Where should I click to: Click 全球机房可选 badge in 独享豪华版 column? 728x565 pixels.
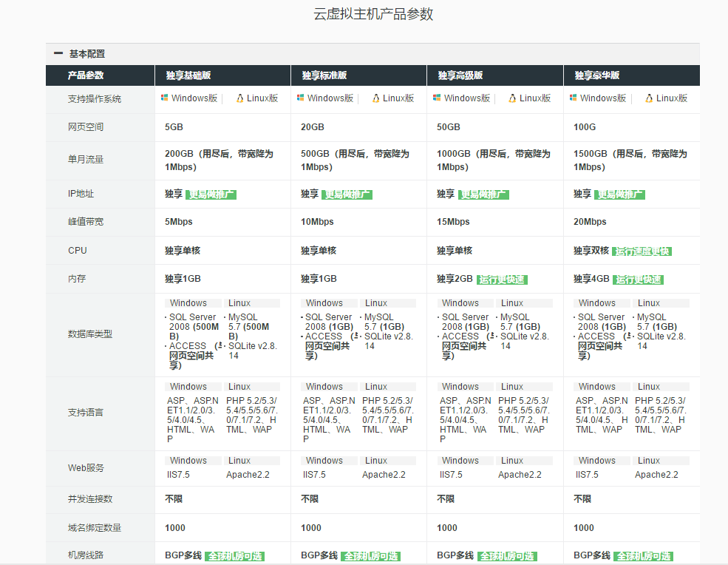(x=643, y=556)
